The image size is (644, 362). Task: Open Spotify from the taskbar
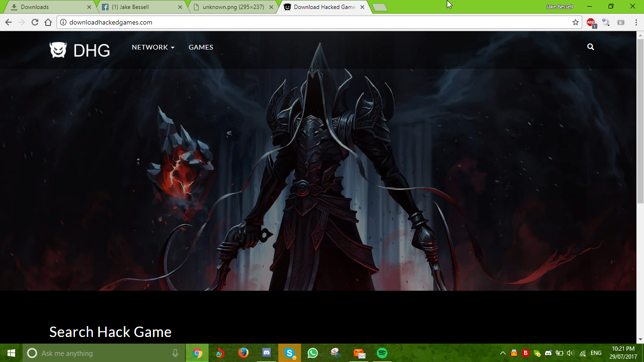(x=382, y=353)
